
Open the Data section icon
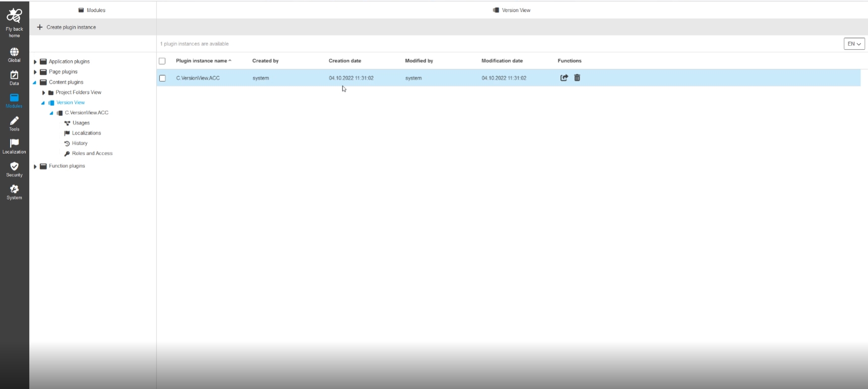point(14,75)
